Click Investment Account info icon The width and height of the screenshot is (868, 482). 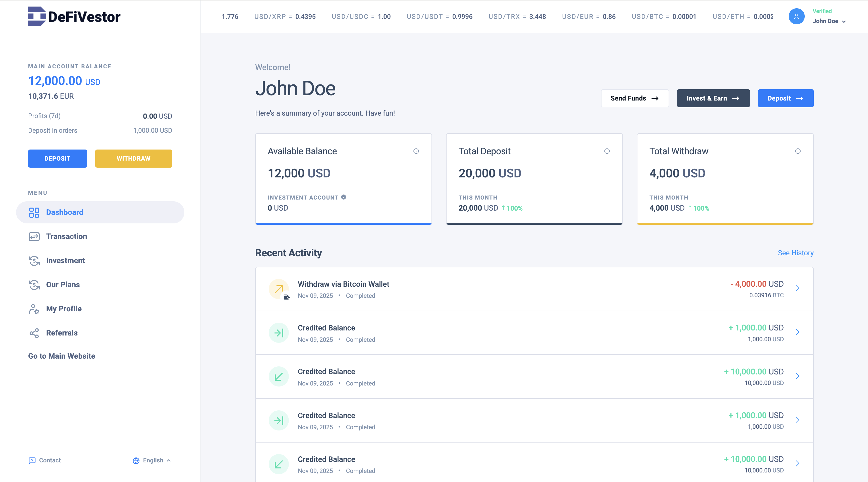343,197
